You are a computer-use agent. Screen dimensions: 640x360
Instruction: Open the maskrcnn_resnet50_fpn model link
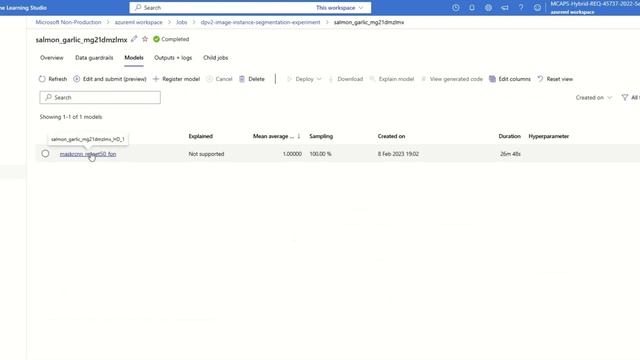click(88, 154)
